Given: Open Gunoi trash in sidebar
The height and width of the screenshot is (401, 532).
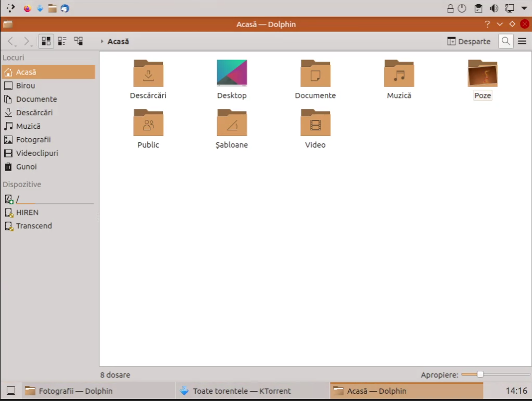Looking at the screenshot, I should pos(49,167).
